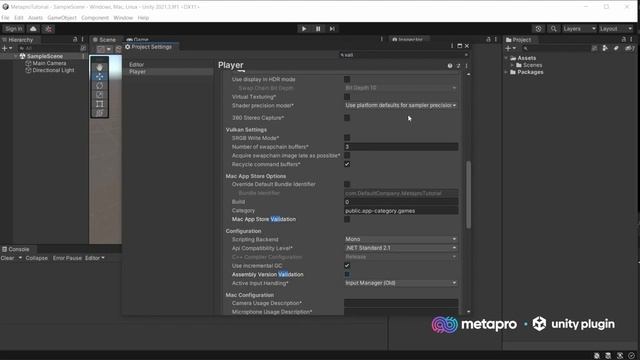Toggle Acquire swapchain image late checkbox
Screen dimensions: 640x360
347,156
